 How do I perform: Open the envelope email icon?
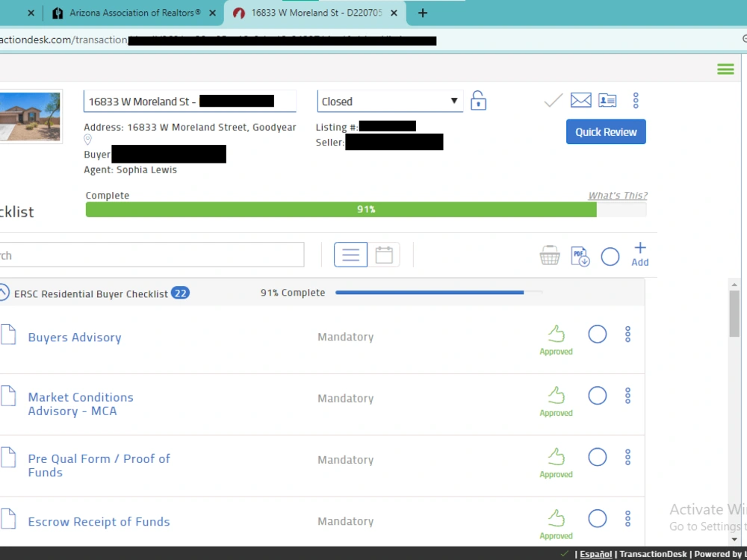point(580,100)
